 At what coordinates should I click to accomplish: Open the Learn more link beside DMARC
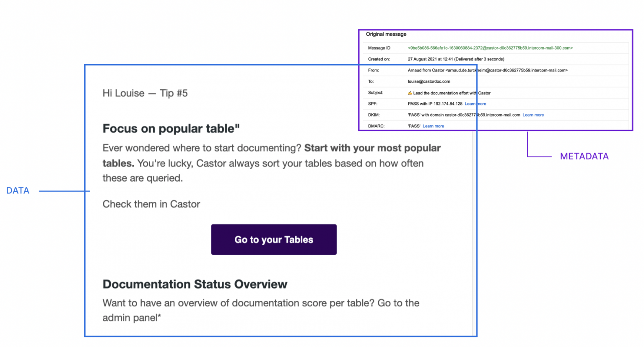tap(433, 126)
